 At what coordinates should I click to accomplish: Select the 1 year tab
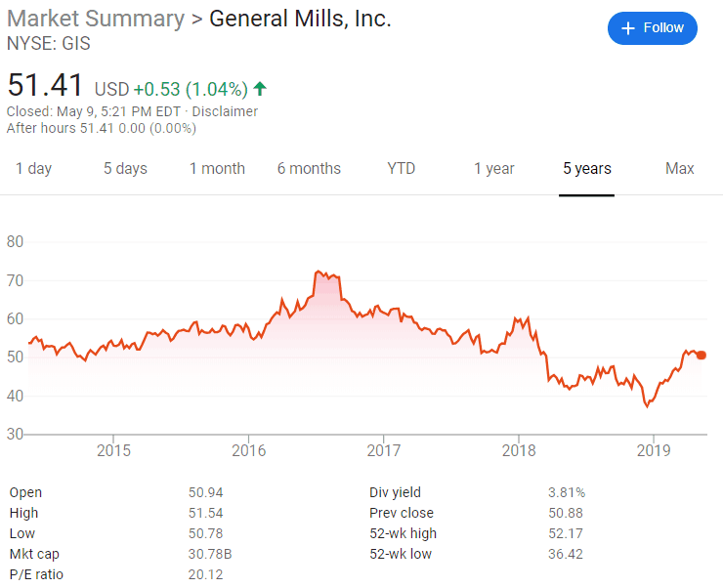493,168
